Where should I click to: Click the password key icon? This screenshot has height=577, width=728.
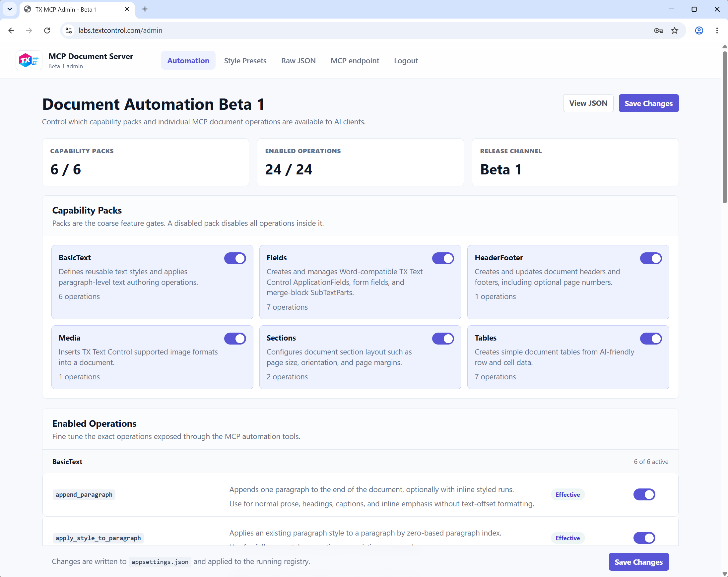[x=658, y=31]
